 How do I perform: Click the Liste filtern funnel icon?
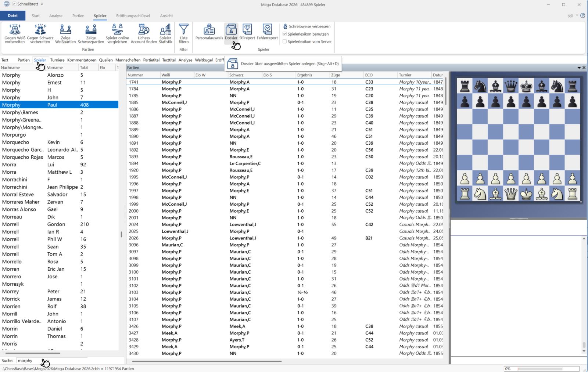(183, 29)
